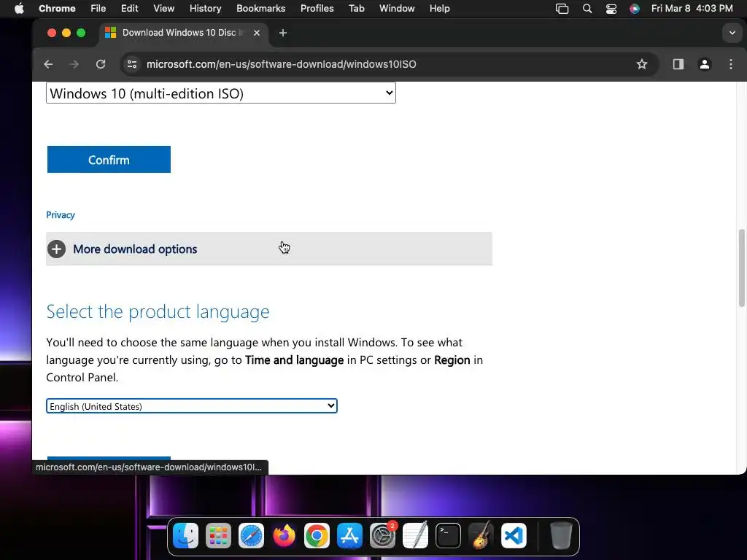Screen dimensions: 747x560
Task: Open the Trash in the Dock
Action: pyautogui.click(x=561, y=536)
